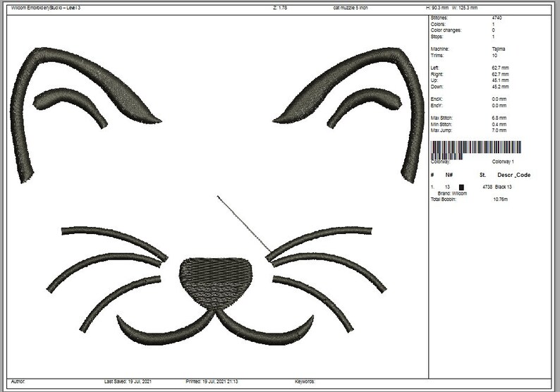Click the 'Left:' label
Image resolution: width=560 pixels, height=392 pixels.
pyautogui.click(x=435, y=68)
